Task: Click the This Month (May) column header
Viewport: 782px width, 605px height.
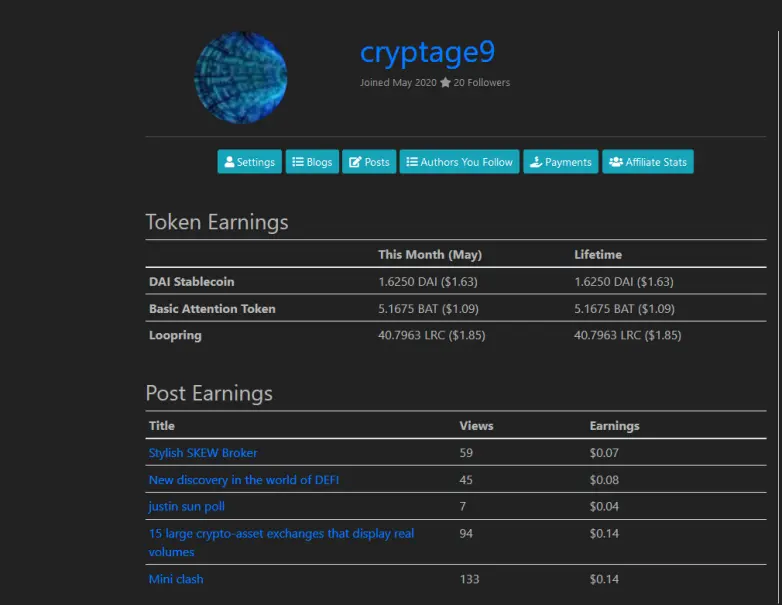Action: (430, 254)
